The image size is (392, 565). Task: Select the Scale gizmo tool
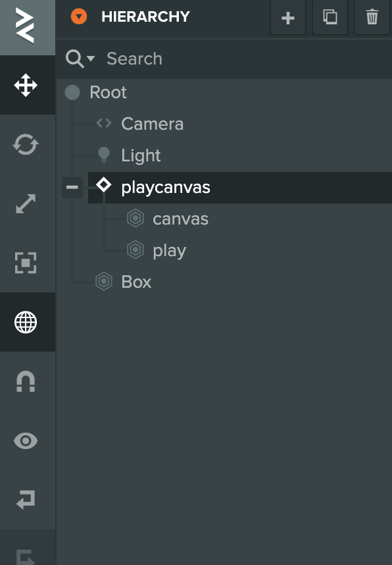click(x=26, y=204)
